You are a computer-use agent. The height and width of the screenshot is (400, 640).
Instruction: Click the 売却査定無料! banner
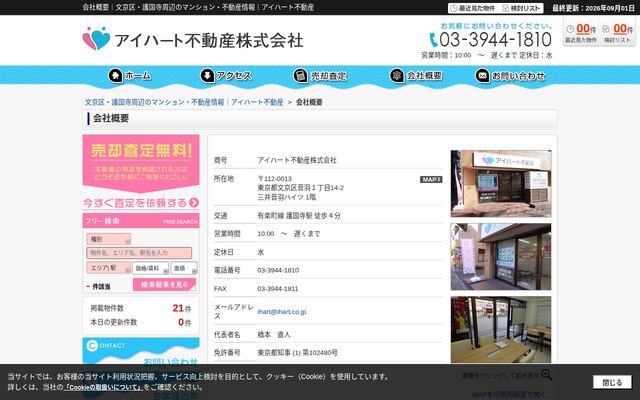(x=141, y=162)
